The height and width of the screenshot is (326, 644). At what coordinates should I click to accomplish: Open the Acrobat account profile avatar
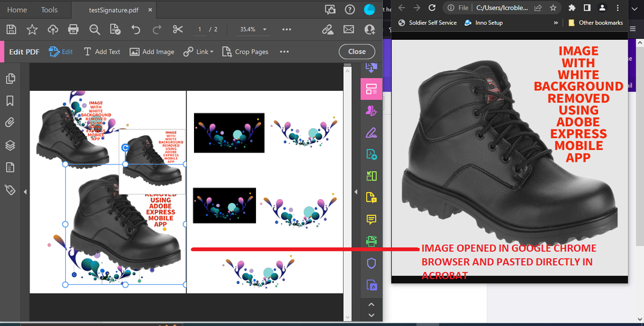point(369,10)
